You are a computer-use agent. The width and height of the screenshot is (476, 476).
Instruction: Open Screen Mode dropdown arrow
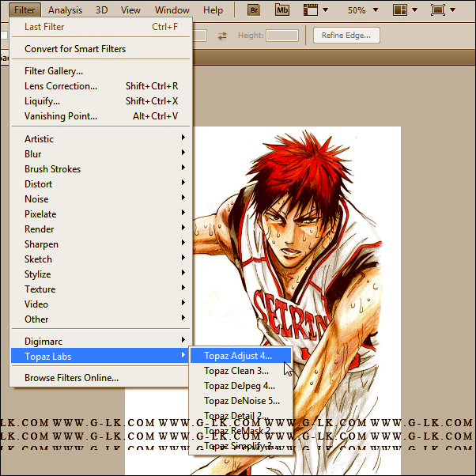click(452, 10)
